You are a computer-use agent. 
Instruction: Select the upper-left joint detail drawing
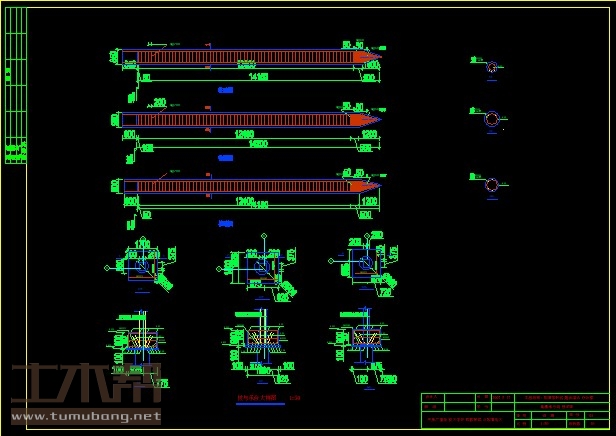[140, 266]
